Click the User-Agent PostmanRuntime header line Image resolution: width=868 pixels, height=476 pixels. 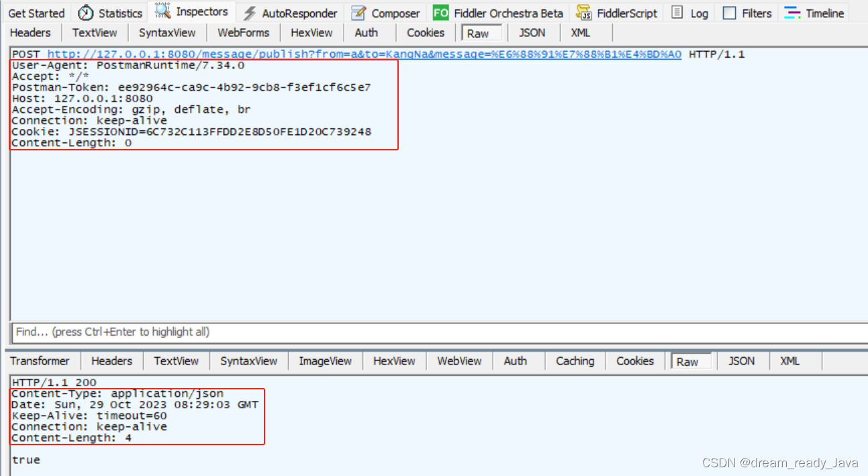click(x=128, y=66)
